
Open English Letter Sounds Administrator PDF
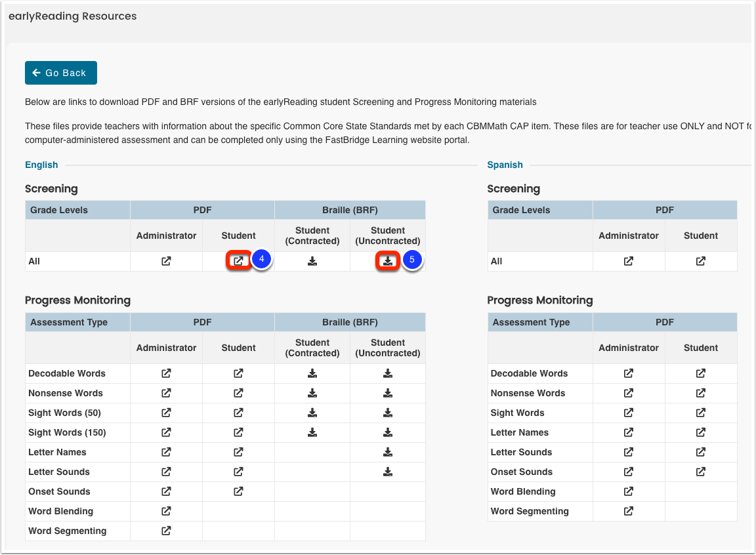pyautogui.click(x=166, y=472)
